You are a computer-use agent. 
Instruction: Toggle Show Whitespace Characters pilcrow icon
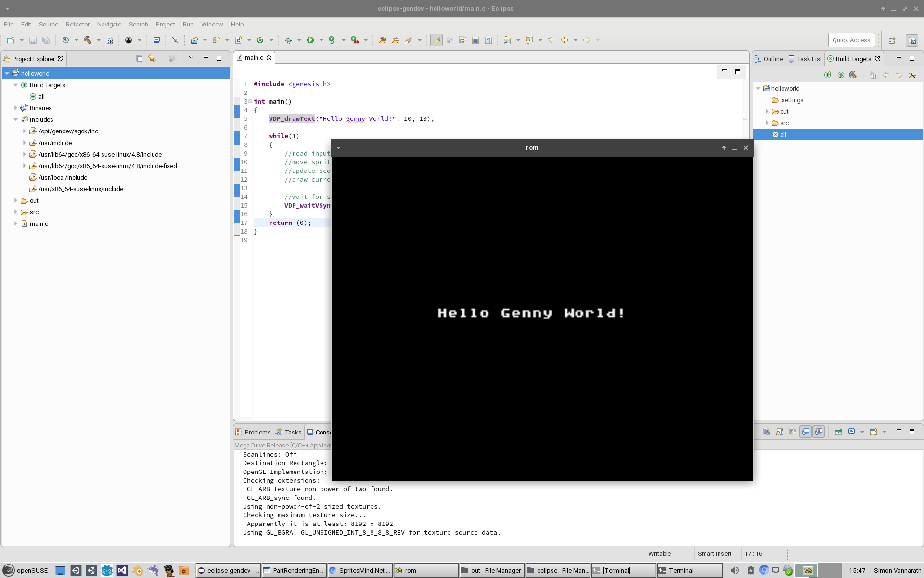pyautogui.click(x=489, y=40)
